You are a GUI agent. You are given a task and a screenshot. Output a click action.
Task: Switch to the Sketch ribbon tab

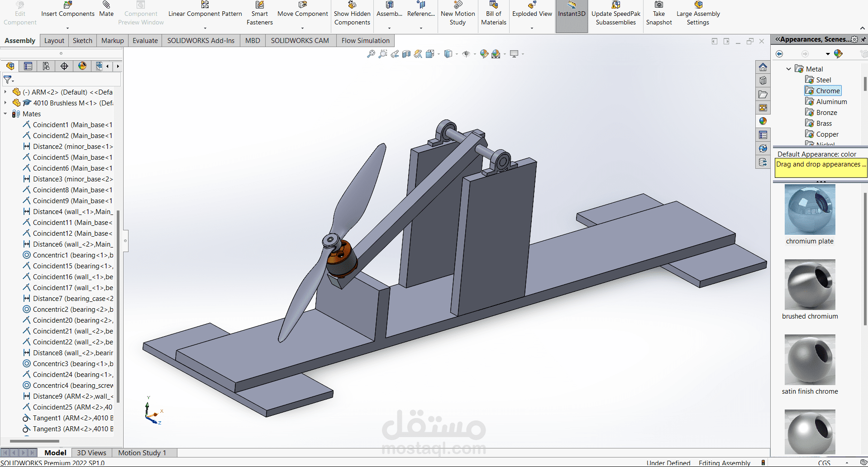(82, 41)
